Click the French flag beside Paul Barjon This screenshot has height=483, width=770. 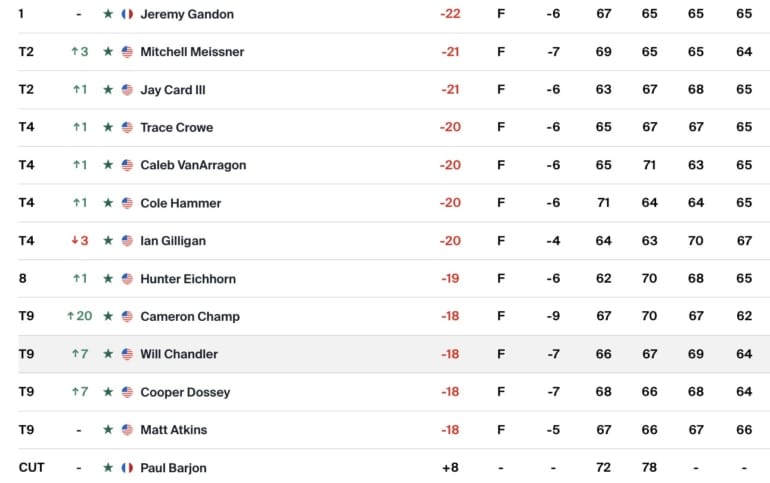tap(127, 467)
